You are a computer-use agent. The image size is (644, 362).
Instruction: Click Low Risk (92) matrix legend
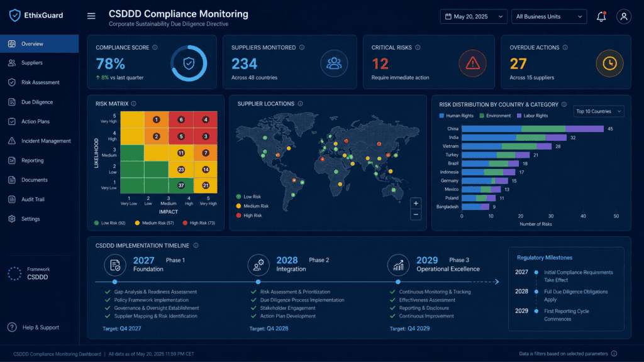[x=109, y=223]
